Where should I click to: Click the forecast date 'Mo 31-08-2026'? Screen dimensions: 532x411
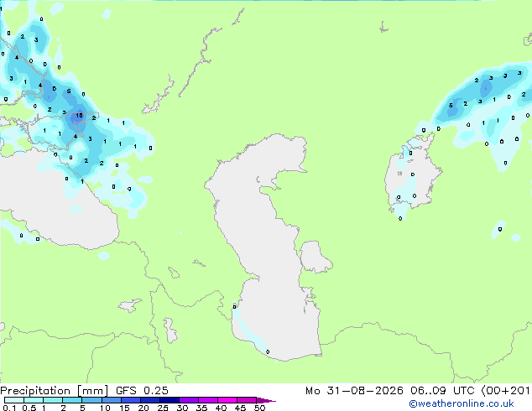pos(354,391)
